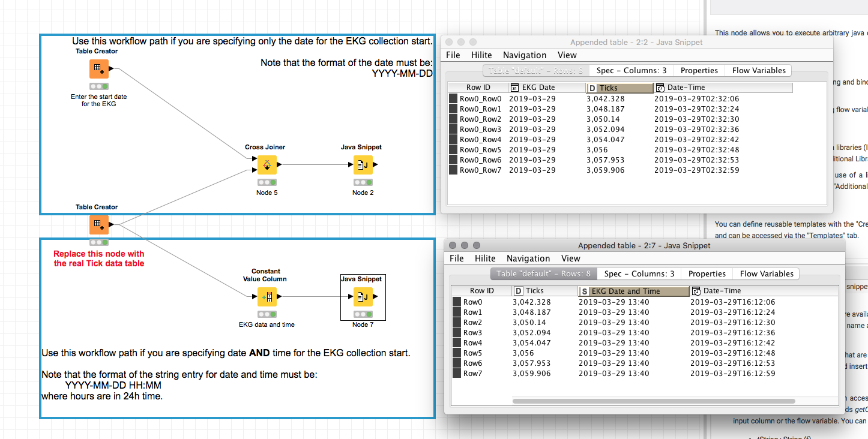
Task: Switch to Flow Variables tab in lower window
Action: tap(767, 273)
